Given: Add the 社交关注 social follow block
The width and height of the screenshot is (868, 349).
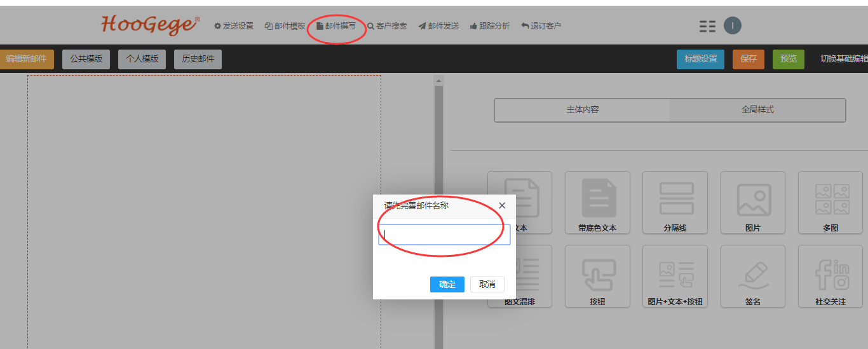Looking at the screenshot, I should 831,275.
